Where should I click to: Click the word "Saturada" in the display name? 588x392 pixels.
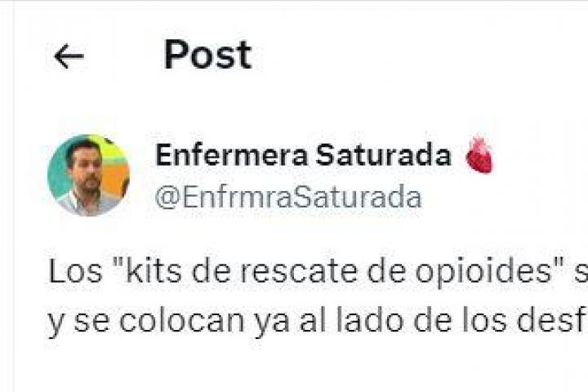pos(383,155)
